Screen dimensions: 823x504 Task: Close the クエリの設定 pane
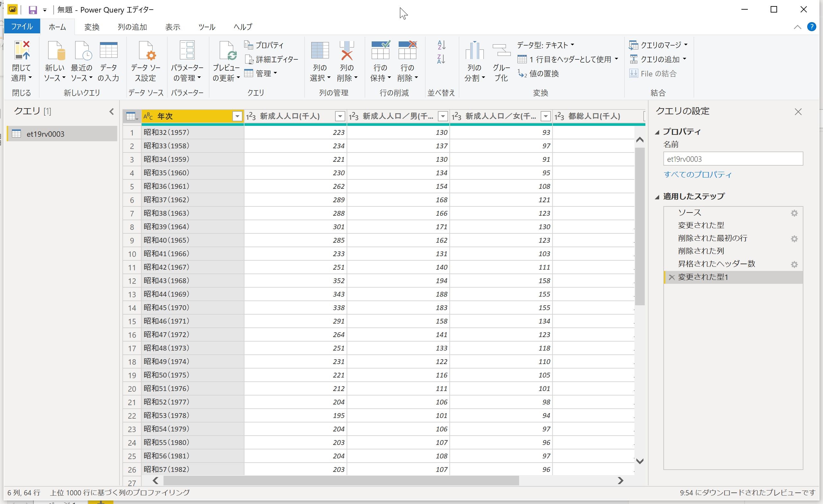pyautogui.click(x=798, y=112)
